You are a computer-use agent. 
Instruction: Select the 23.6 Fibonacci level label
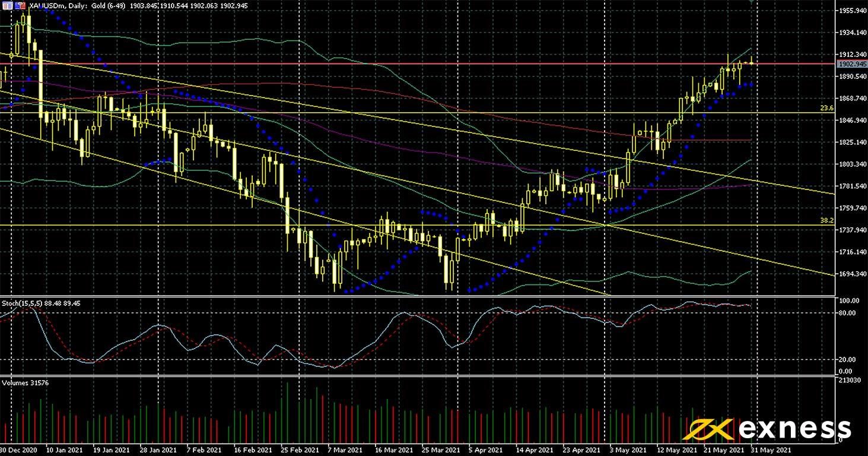click(827, 108)
